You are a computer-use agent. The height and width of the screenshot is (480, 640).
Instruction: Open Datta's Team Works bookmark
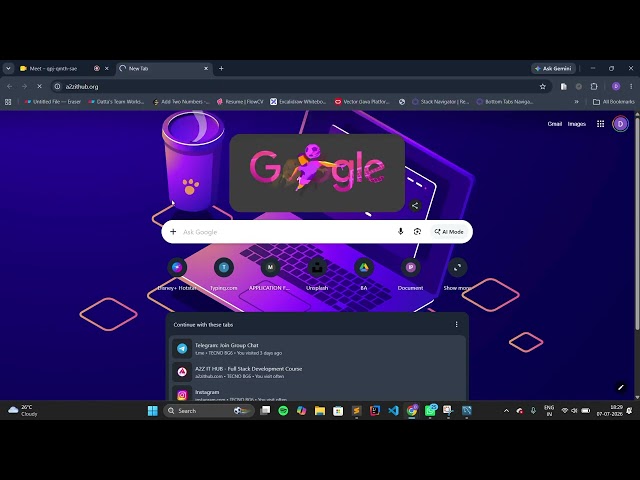[x=116, y=102]
